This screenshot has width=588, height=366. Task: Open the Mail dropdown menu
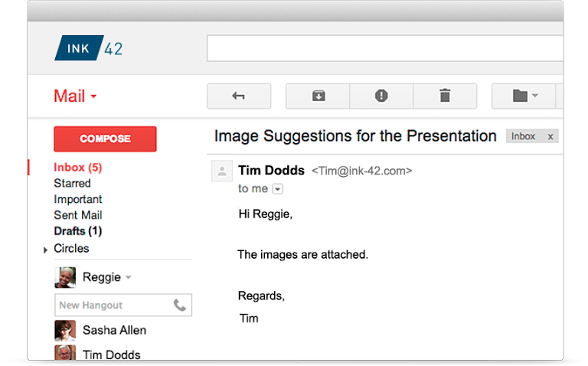point(75,96)
